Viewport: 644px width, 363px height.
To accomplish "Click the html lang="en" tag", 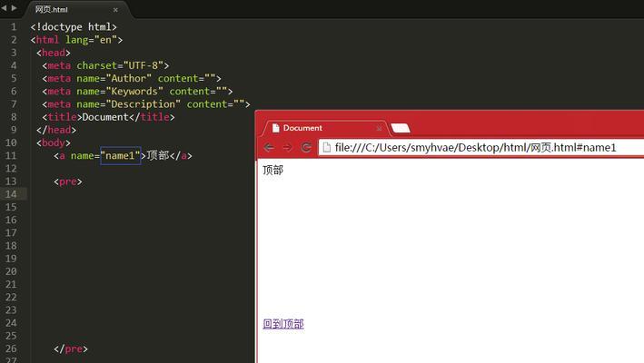I will pyautogui.click(x=76, y=40).
